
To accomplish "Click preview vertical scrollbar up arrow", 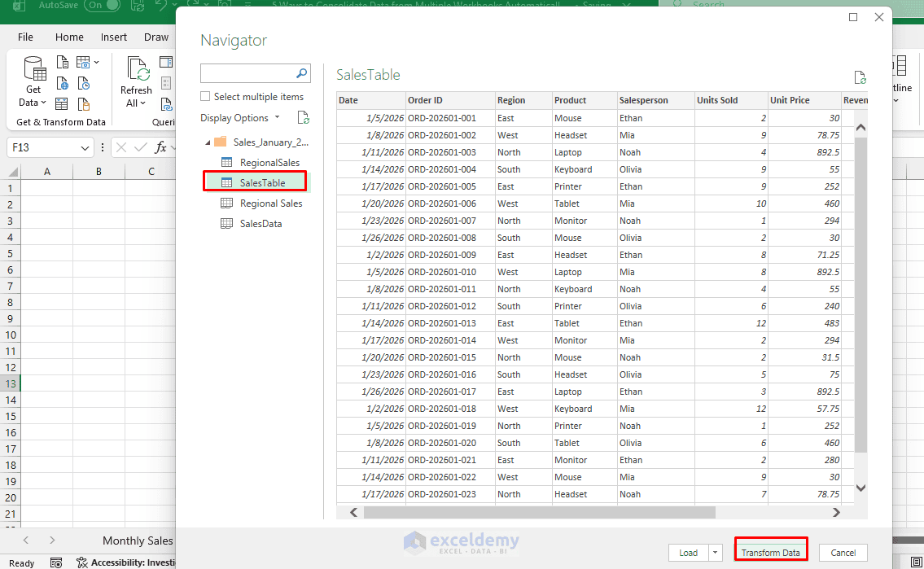I will coord(861,127).
